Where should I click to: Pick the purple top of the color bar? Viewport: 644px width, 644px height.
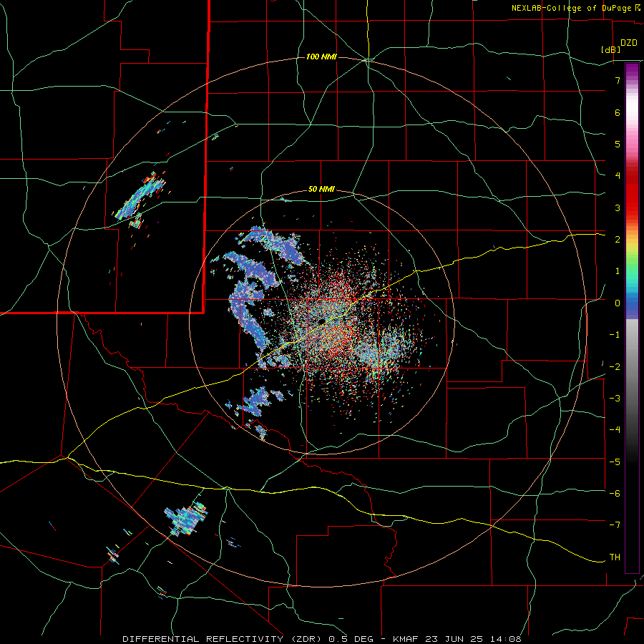tap(632, 70)
